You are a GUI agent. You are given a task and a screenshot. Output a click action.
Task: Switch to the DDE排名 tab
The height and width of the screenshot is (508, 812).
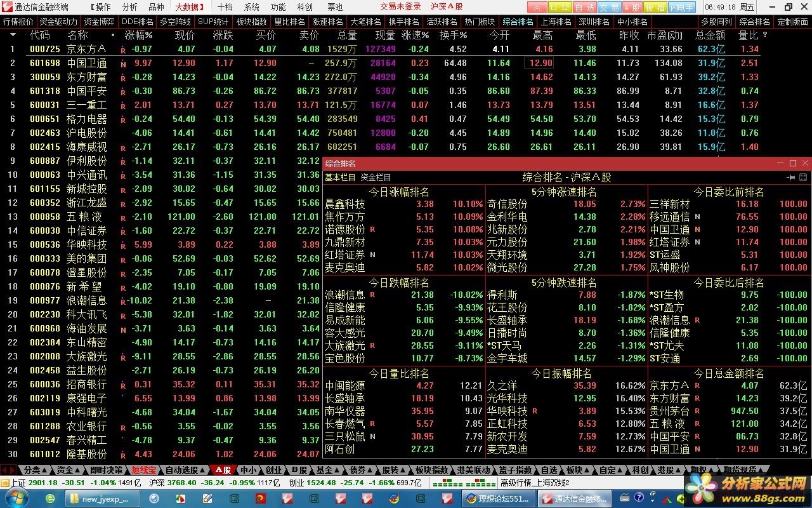(x=138, y=21)
